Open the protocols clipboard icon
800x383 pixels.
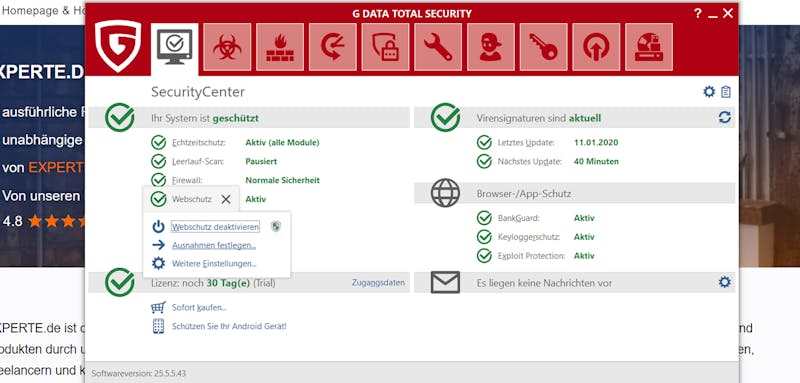[726, 92]
